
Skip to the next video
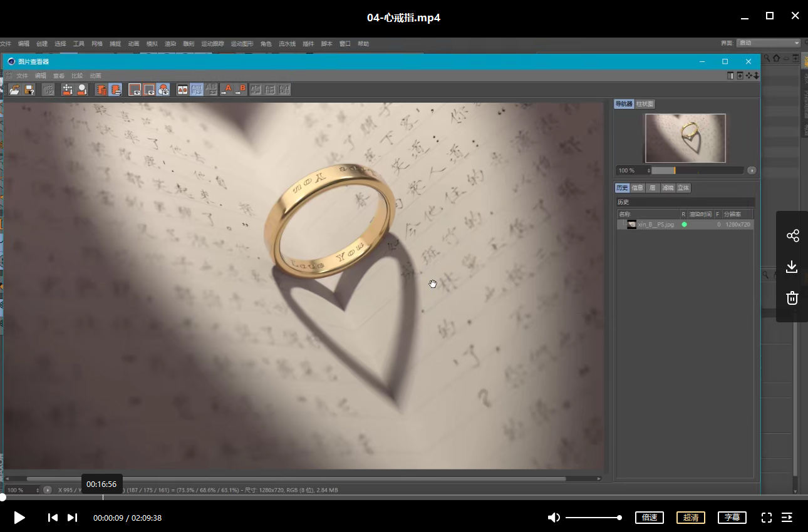pyautogui.click(x=73, y=518)
